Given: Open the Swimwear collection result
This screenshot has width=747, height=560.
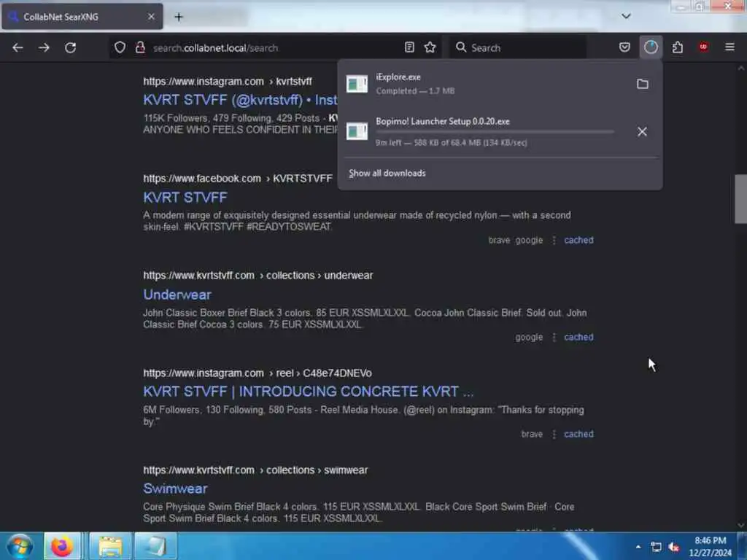Looking at the screenshot, I should 175,489.
